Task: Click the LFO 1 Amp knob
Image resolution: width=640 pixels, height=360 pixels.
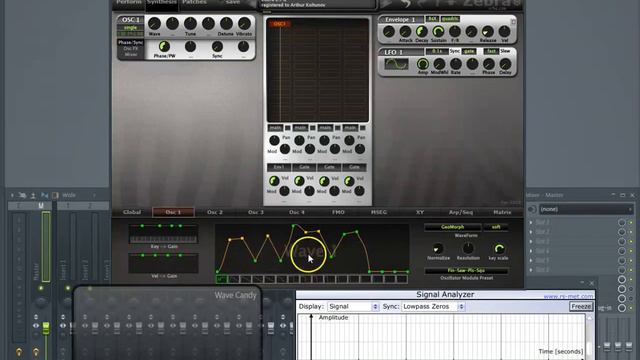Action: [x=422, y=64]
